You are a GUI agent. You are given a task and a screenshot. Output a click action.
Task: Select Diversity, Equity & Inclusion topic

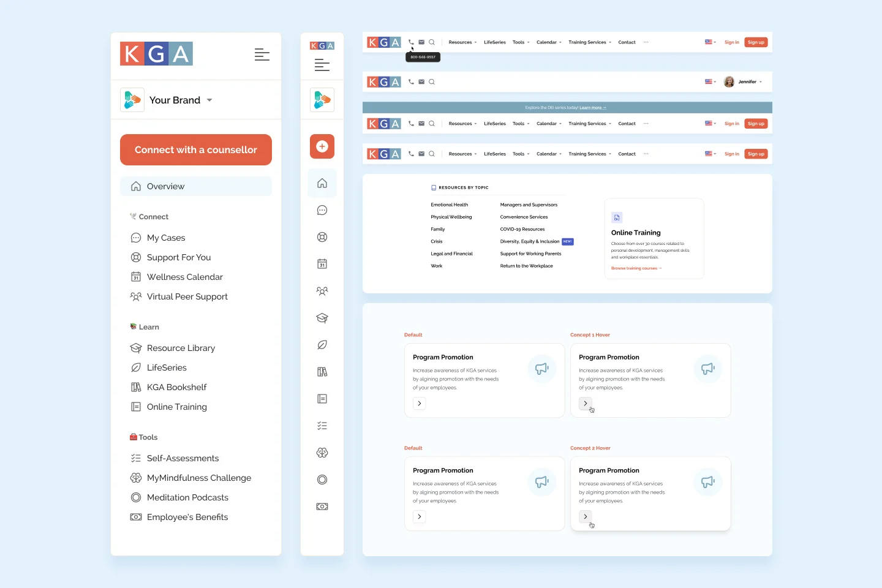[x=530, y=241]
